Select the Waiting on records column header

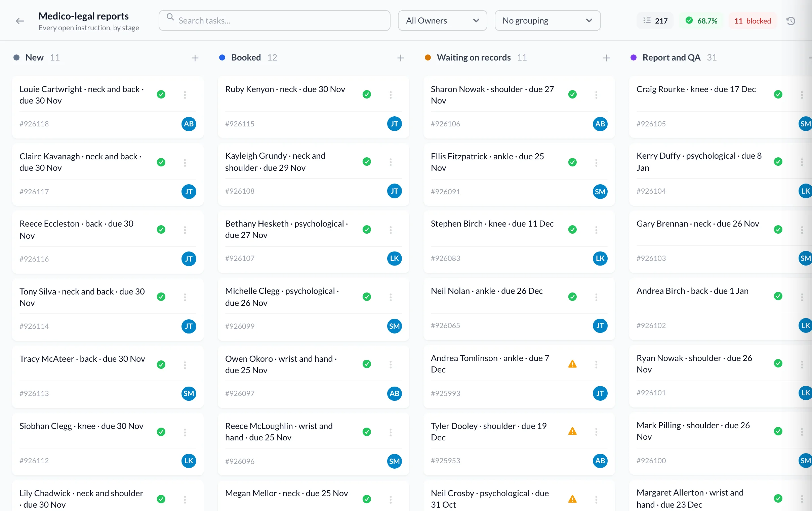pyautogui.click(x=474, y=58)
